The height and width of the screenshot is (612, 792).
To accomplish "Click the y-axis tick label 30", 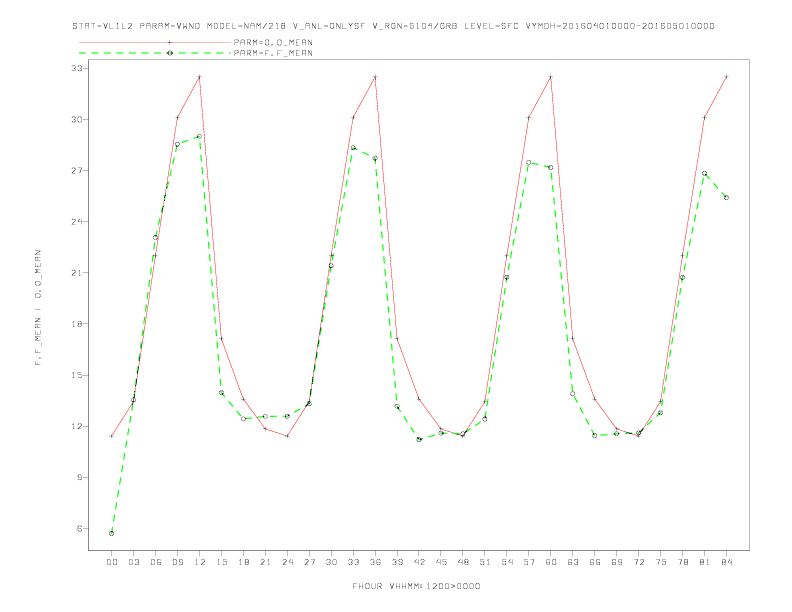I will pos(76,119).
